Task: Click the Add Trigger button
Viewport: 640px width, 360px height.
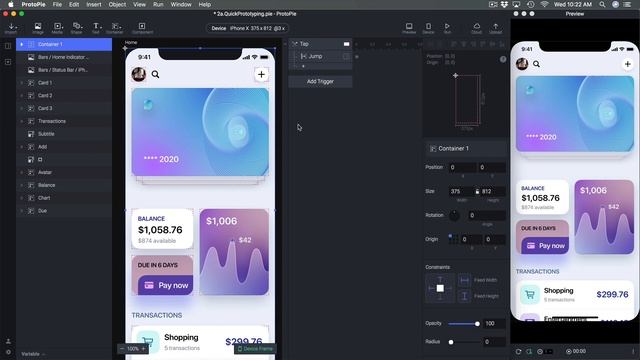Action: click(x=320, y=81)
